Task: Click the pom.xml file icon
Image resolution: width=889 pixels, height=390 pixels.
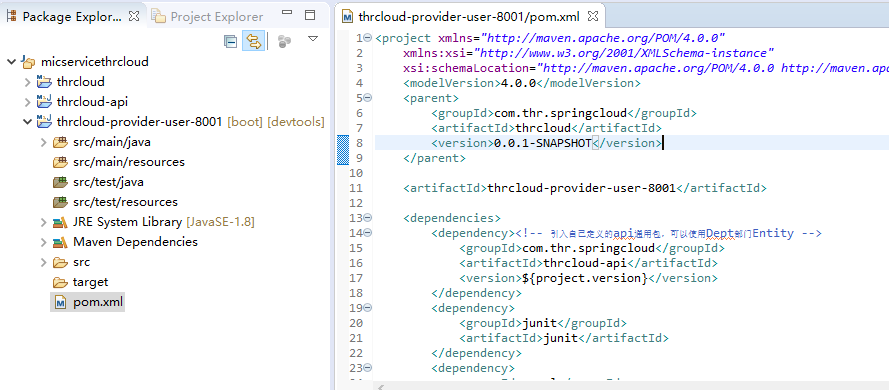Action: tap(60, 303)
